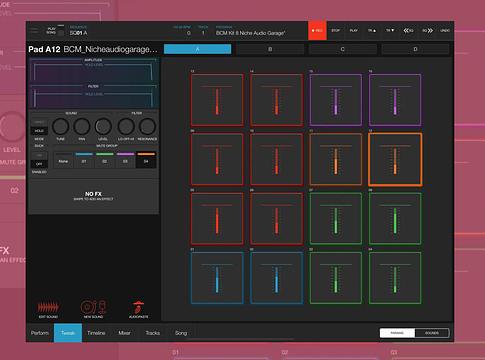
Task: Open the Edit Sound waveform icon
Action: coord(48,307)
